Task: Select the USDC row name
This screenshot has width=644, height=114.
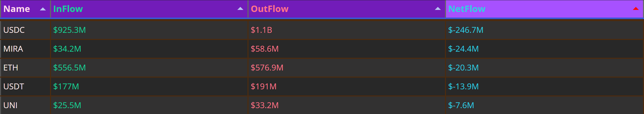Action: pyautogui.click(x=14, y=30)
